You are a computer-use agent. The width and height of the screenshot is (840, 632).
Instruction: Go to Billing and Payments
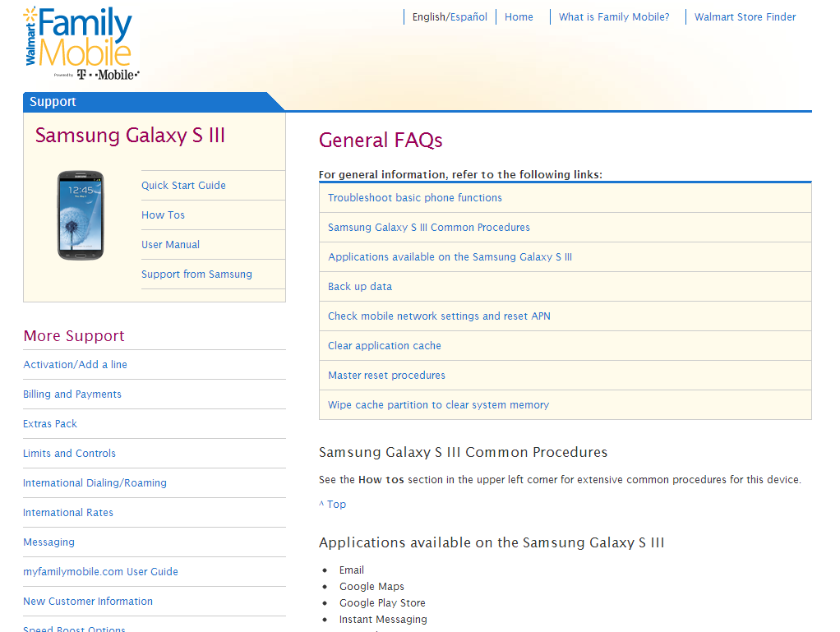click(72, 394)
